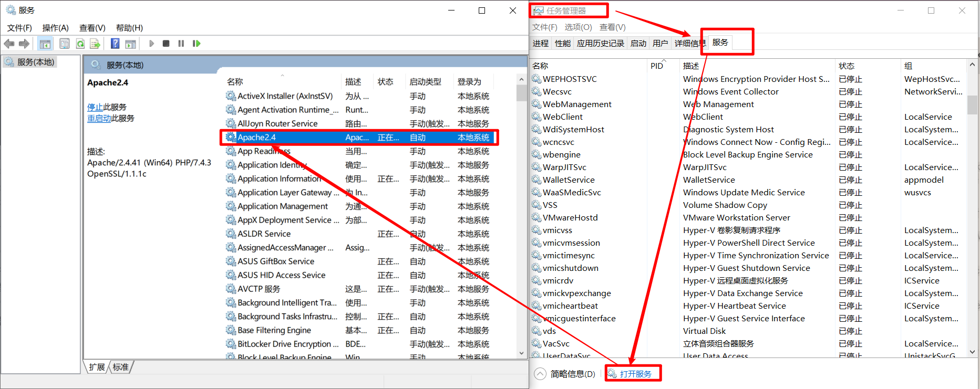Switch to the 服务 tab in Task Manager
Viewport: 980px width, 389px height.
[720, 43]
